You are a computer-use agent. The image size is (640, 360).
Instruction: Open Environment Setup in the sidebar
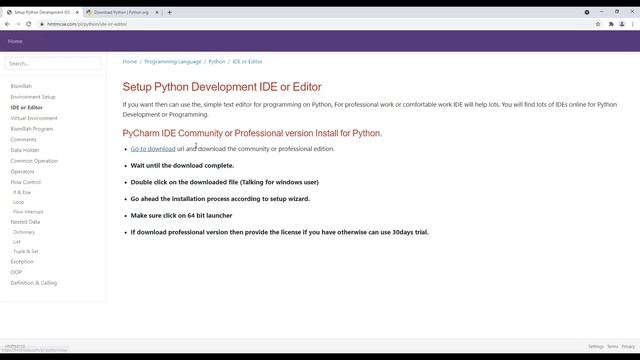click(33, 97)
